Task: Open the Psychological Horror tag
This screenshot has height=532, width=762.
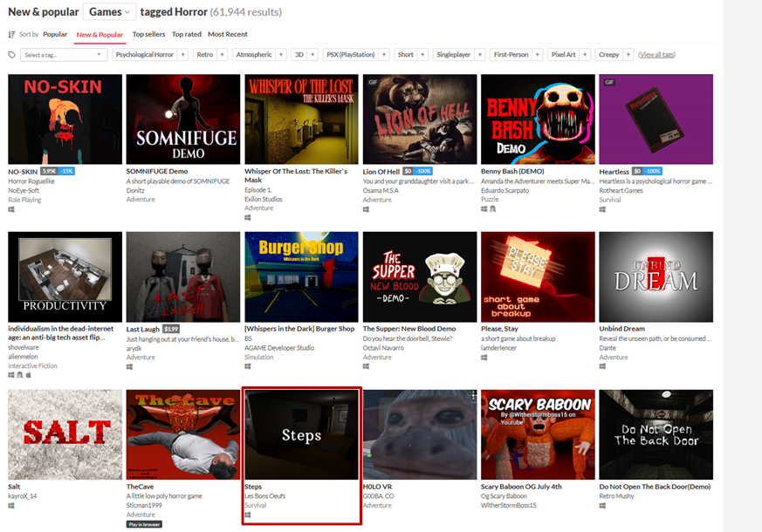Action: 145,55
